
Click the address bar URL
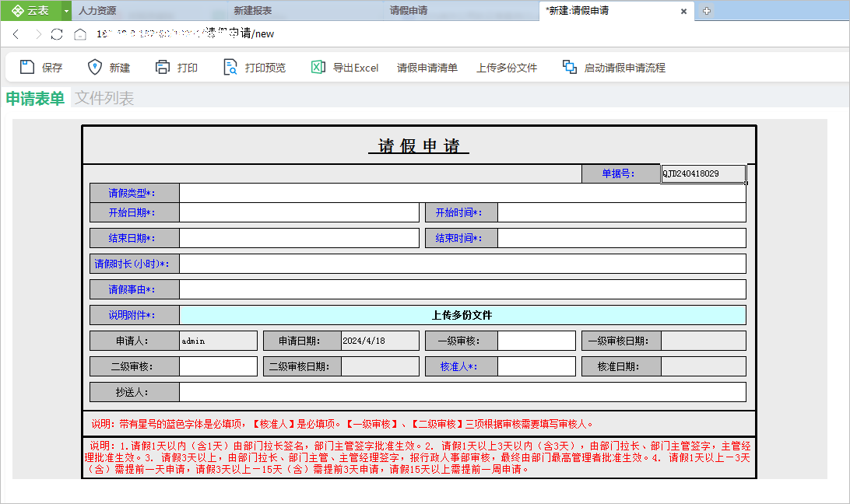[185, 33]
